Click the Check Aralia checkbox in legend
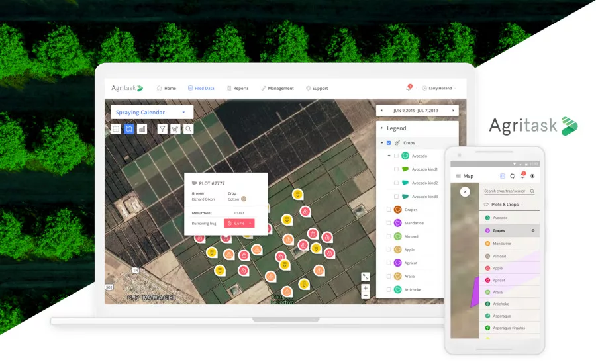The height and width of the screenshot is (364, 596). point(389,276)
